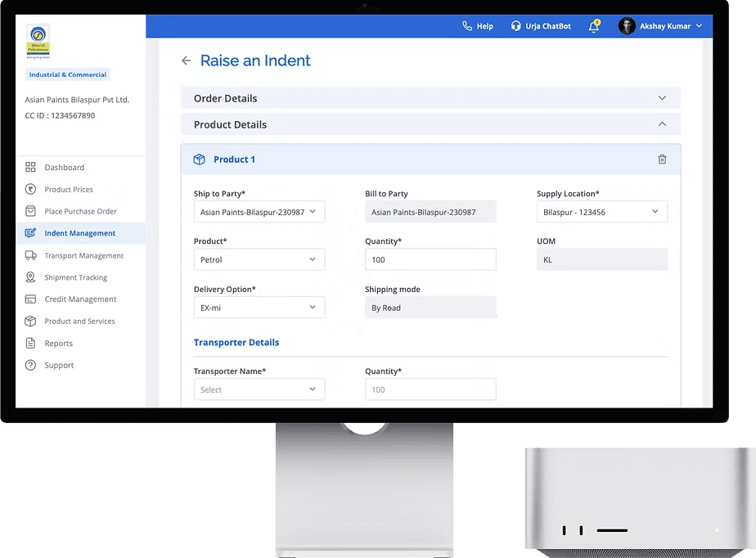Open Transport Management menu item
Viewport: 756px width, 558px height.
84,255
